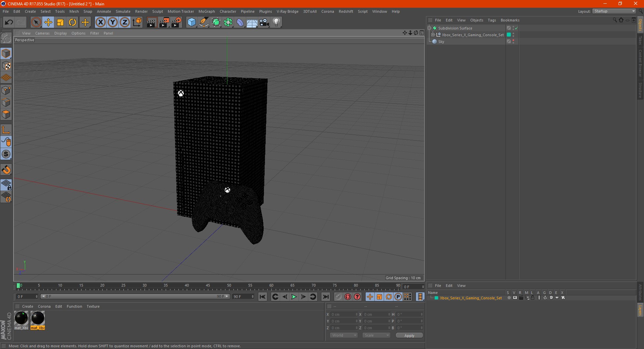Add a Cube primitive object

tap(192, 22)
